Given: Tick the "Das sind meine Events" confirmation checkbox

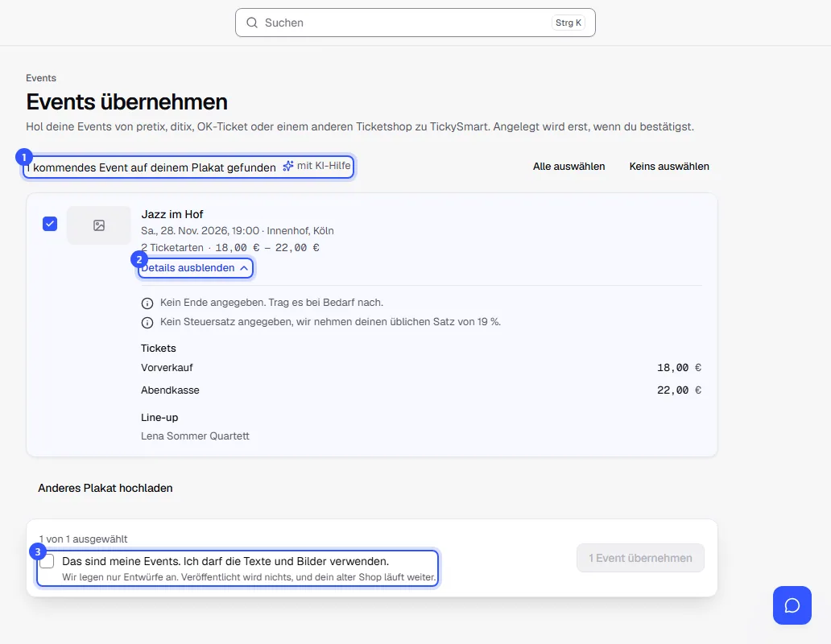Looking at the screenshot, I should (47, 561).
